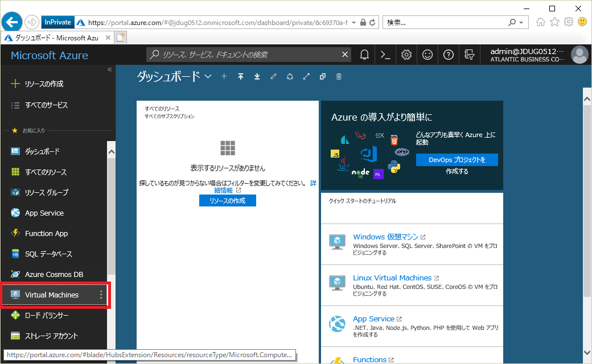592x364 pixels.
Task: Click the dashboard scrollbar up arrow
Action: pos(587,99)
